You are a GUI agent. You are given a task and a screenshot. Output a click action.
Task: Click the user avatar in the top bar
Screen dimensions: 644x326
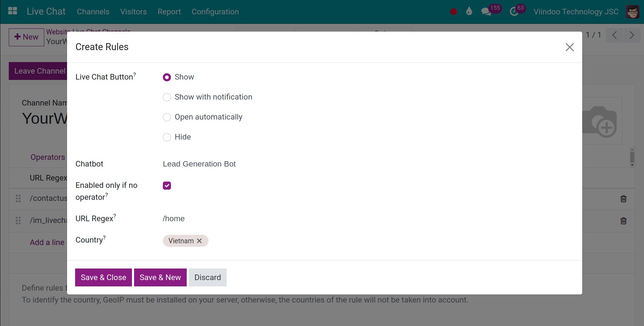(x=632, y=12)
